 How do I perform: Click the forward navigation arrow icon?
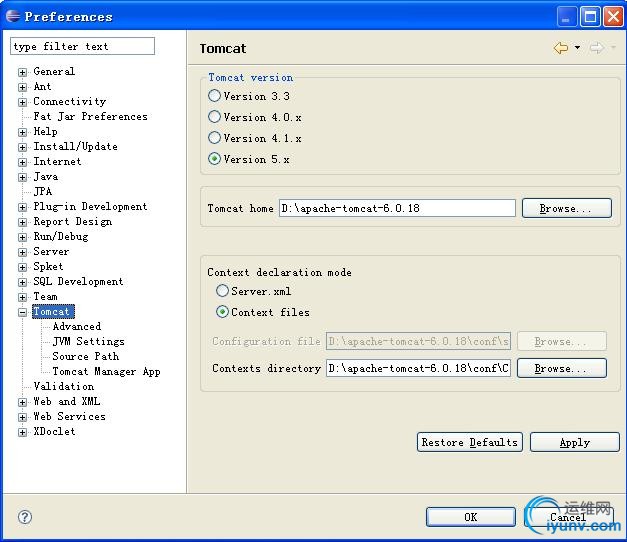click(597, 48)
